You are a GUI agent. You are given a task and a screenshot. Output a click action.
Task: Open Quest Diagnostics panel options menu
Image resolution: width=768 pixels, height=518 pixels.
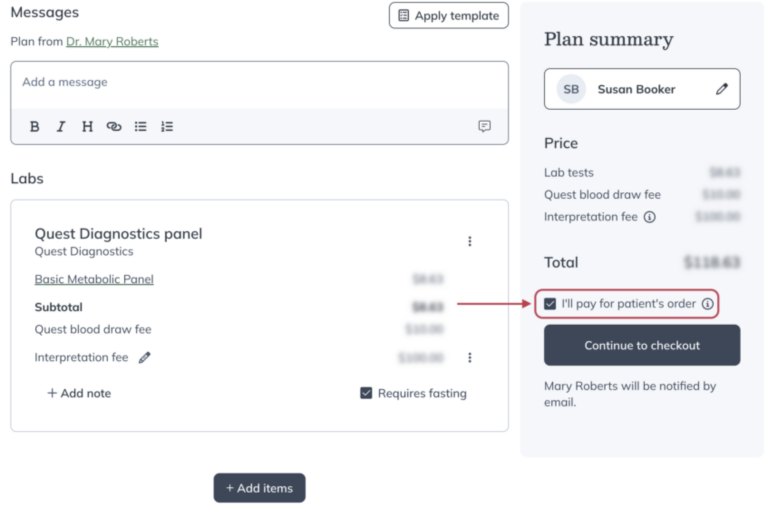coord(470,241)
